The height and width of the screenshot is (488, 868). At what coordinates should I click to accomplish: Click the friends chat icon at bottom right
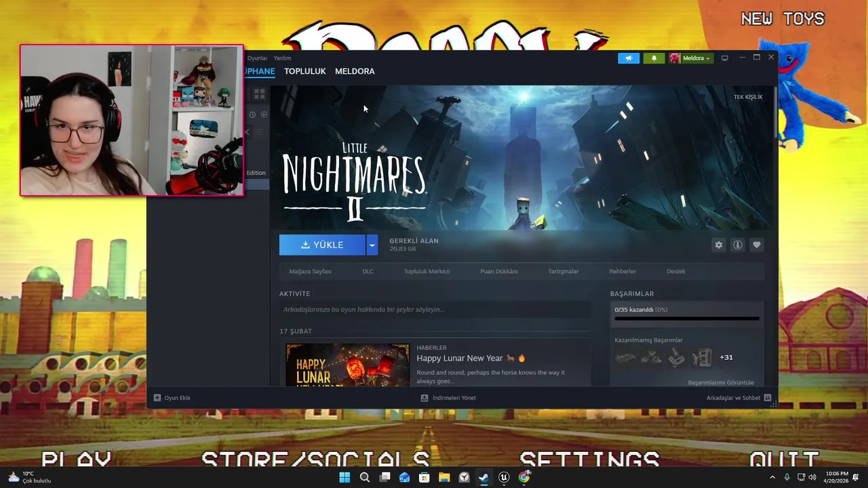pyautogui.click(x=768, y=398)
